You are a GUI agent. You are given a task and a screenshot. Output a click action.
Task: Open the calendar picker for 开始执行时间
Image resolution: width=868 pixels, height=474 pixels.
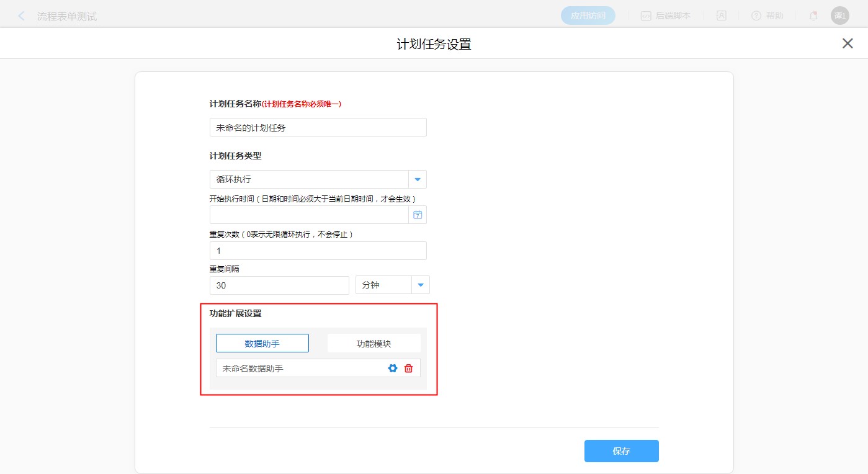tap(418, 215)
